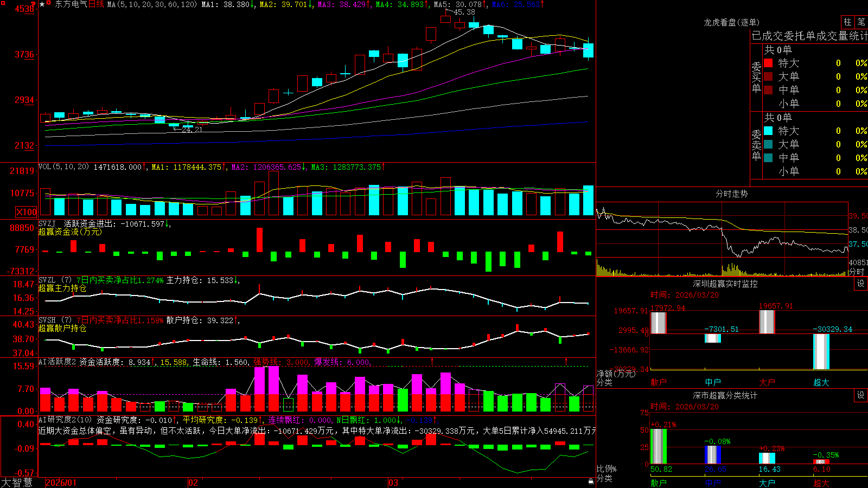Click the 02 month marker on timeline

point(193,483)
